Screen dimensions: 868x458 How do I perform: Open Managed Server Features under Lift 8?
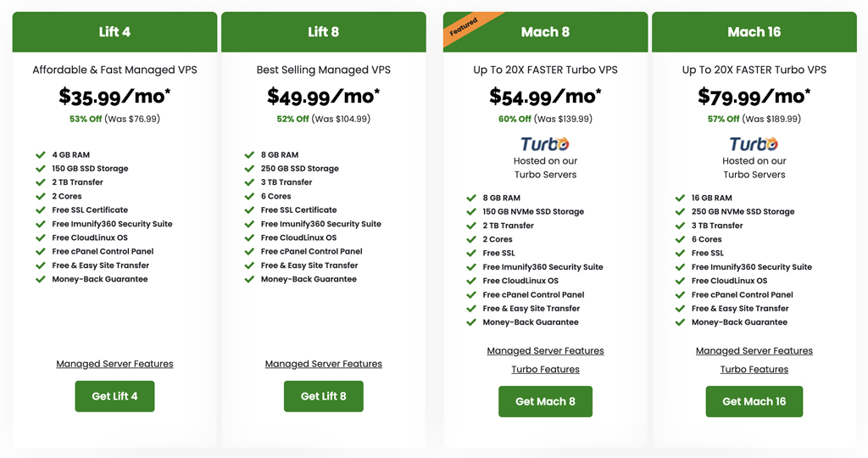pos(323,364)
